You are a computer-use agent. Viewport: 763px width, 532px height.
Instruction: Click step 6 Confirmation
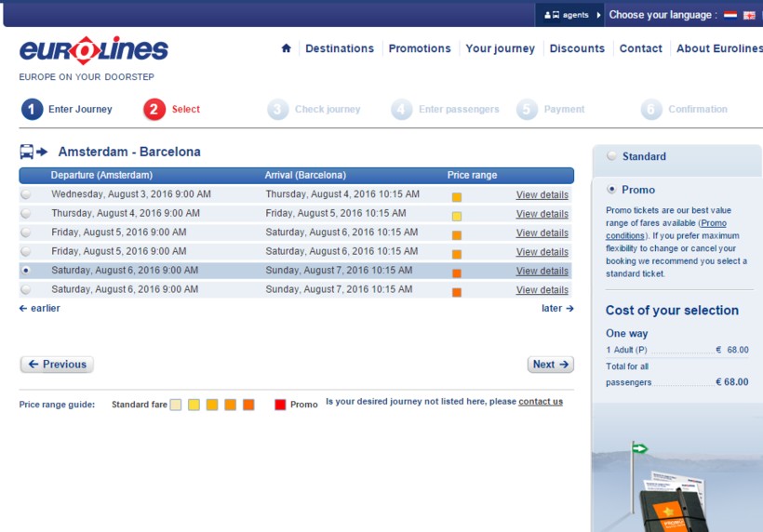684,110
